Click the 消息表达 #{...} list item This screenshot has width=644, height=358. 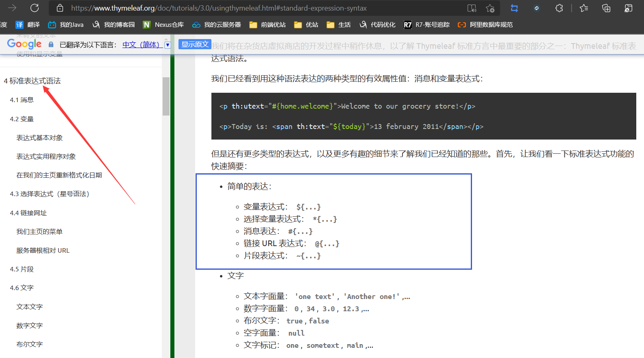tap(278, 231)
